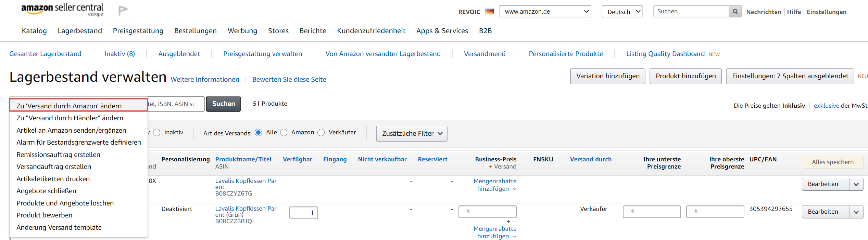This screenshot has width=868, height=240.
Task: Click Alles speichern button
Action: click(x=832, y=162)
